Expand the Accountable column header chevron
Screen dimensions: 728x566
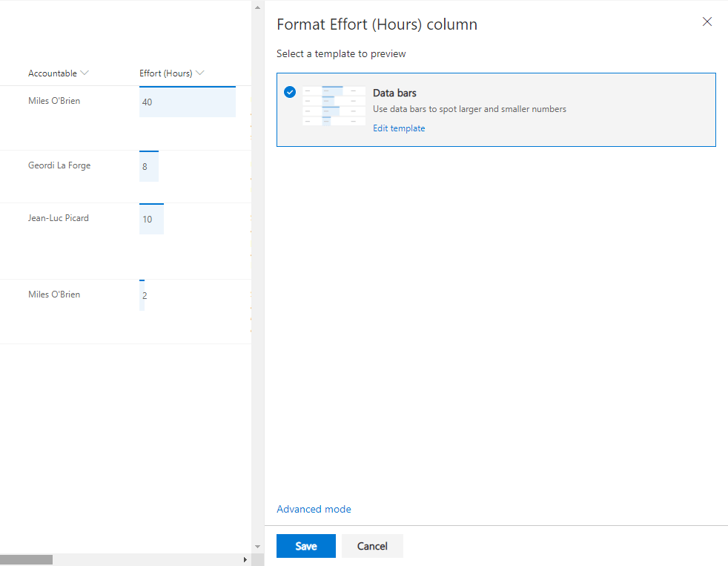coord(85,73)
